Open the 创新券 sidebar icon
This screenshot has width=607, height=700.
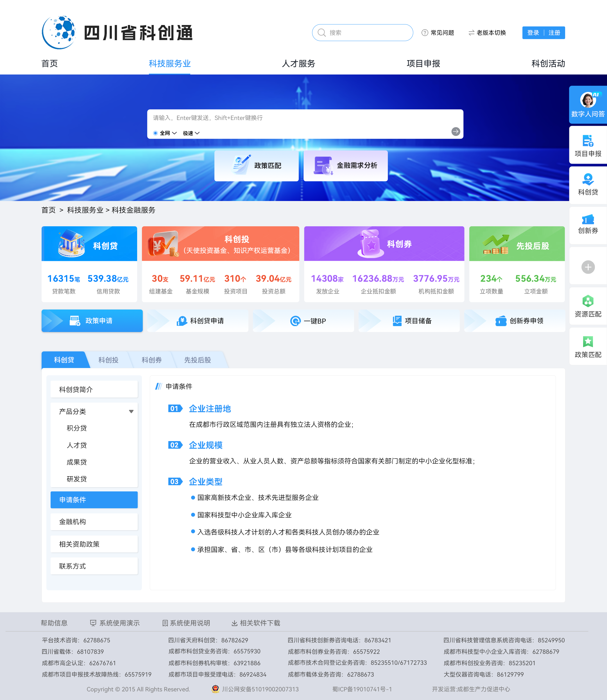coord(588,220)
